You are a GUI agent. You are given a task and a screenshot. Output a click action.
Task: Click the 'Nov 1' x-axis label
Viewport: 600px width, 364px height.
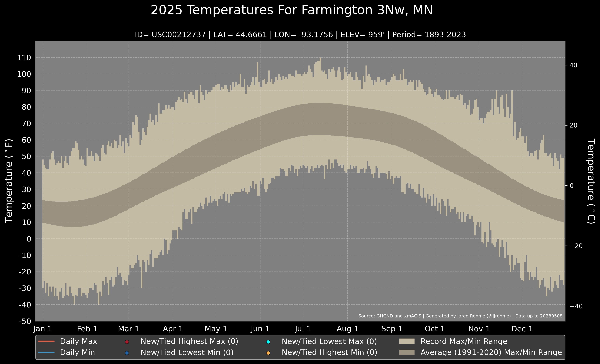(479, 329)
